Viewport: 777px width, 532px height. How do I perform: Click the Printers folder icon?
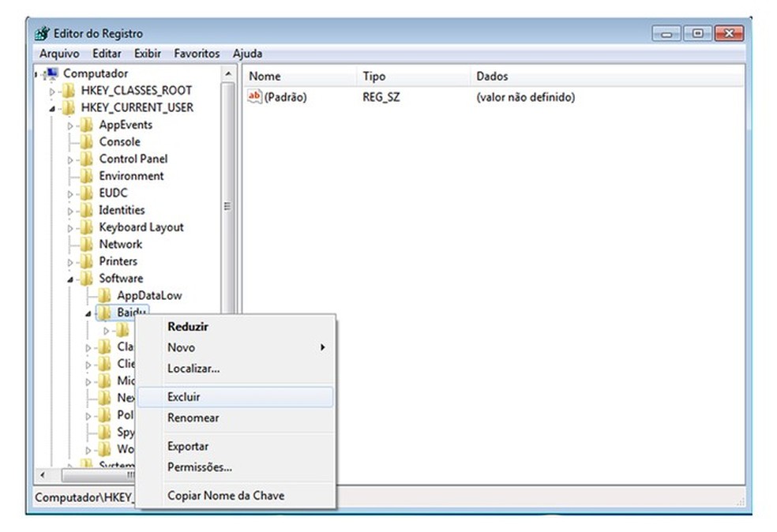(x=86, y=261)
